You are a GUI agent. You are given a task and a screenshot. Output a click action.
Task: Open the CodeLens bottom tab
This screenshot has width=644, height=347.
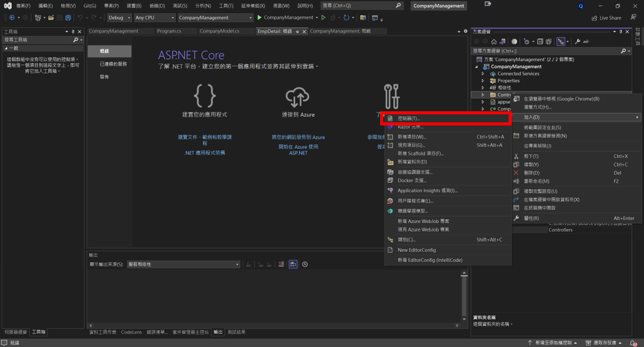(x=131, y=332)
